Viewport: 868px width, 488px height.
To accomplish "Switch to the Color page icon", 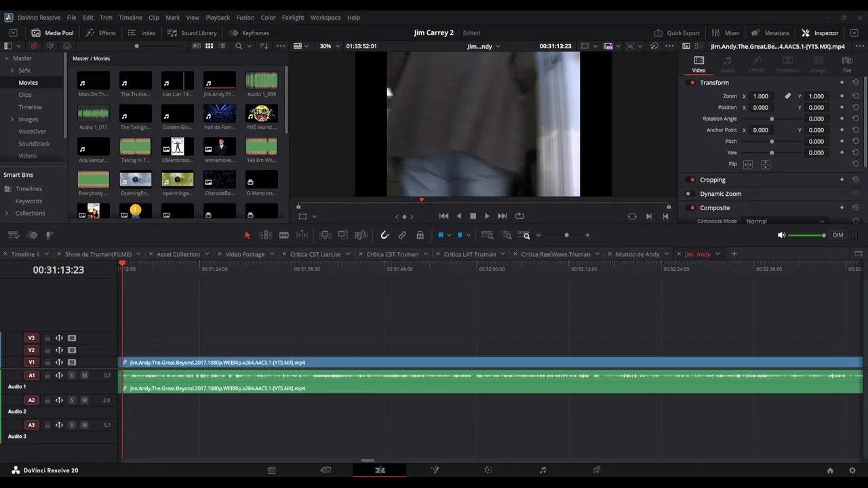I will pos(488,470).
